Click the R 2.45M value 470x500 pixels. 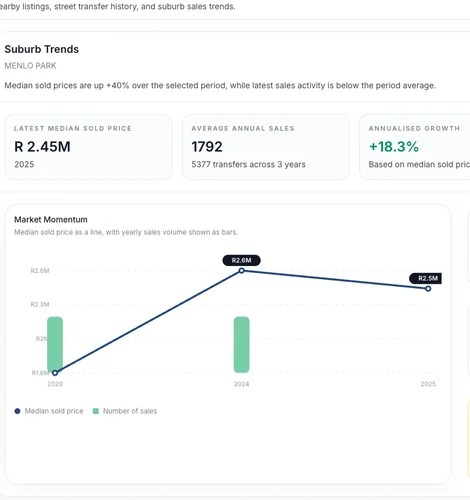[42, 147]
